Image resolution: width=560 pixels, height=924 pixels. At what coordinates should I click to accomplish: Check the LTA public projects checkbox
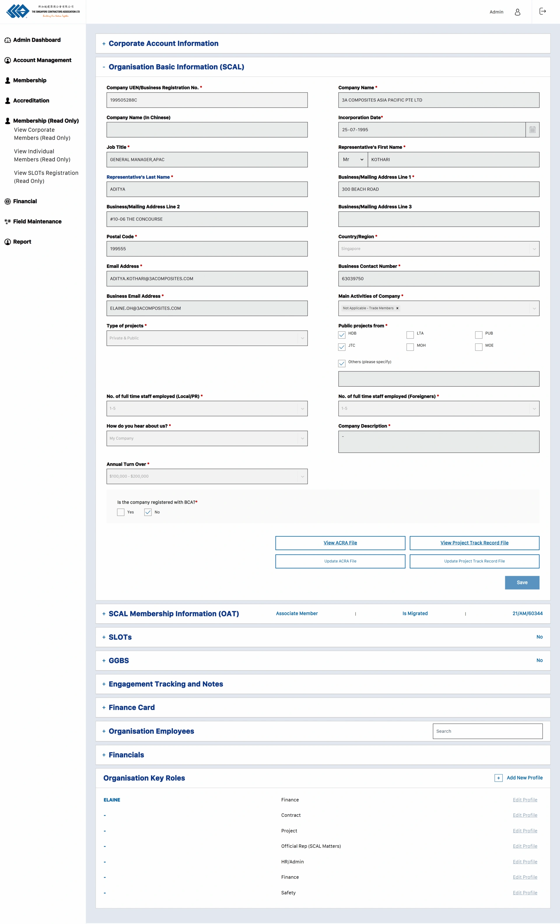(x=410, y=334)
